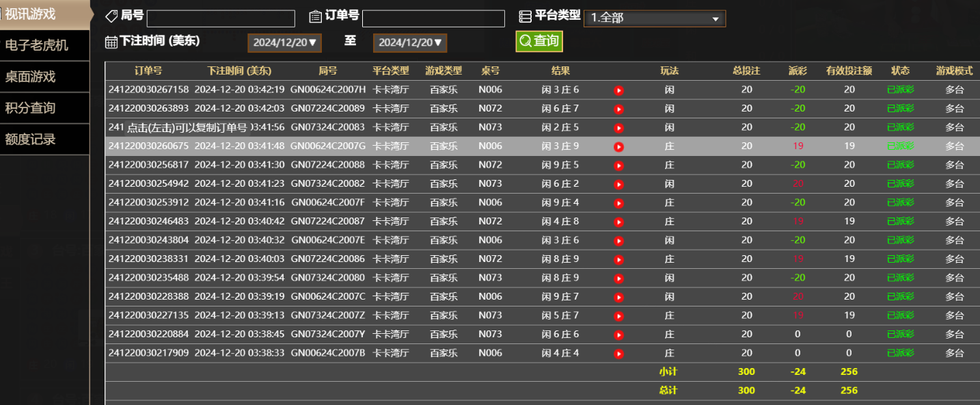Open the end date picker after 至
This screenshot has height=405, width=980.
(409, 42)
